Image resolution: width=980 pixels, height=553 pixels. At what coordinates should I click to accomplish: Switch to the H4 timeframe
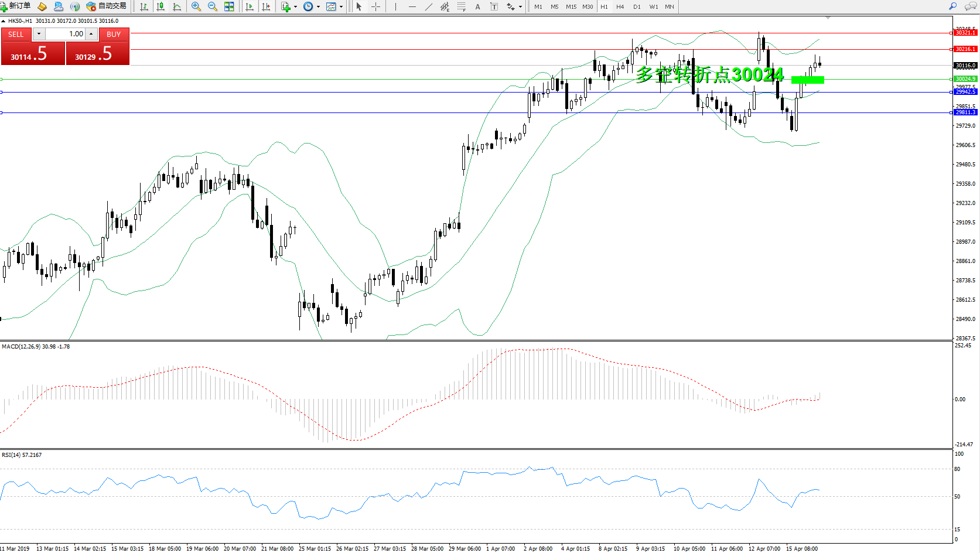(x=620, y=7)
